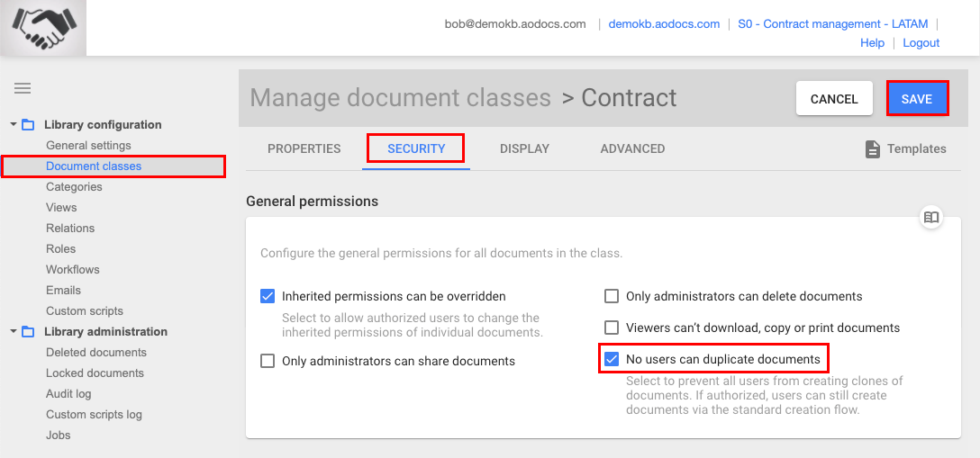The image size is (980, 458).
Task: Open the Logout link
Action: pyautogui.click(x=921, y=42)
